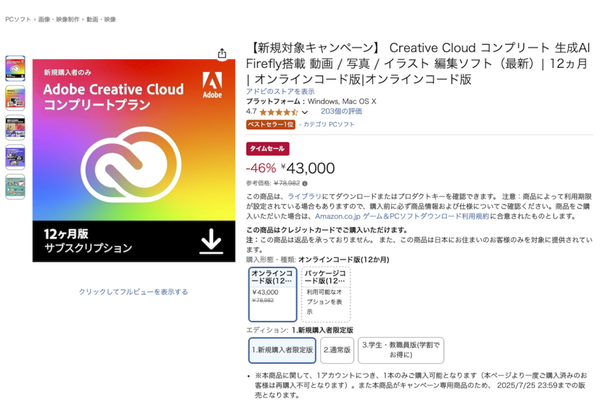The image size is (600, 401).
Task: Click the 4.7 star rating icons
Action: tap(279, 112)
